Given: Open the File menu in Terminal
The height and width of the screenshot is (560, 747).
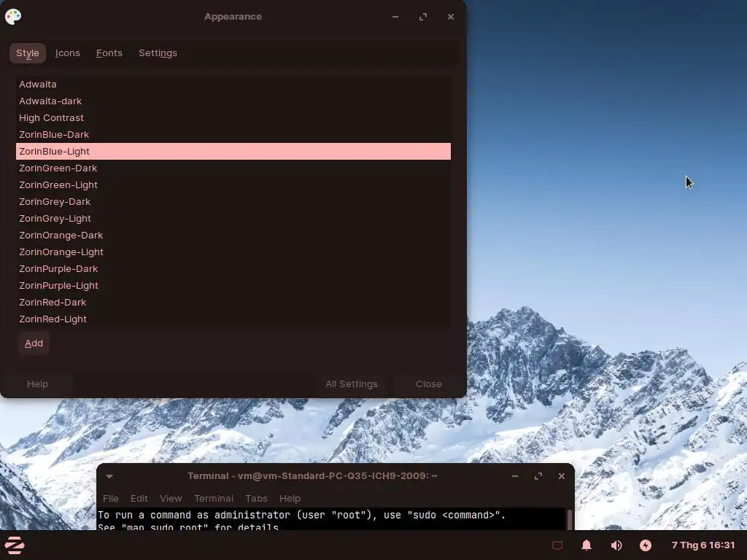Looking at the screenshot, I should pos(111,498).
